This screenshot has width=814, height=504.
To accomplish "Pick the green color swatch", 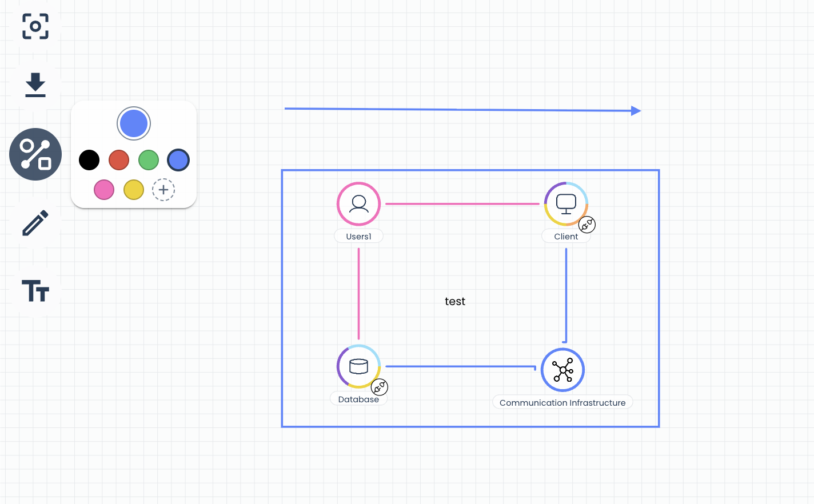I will coord(149,160).
